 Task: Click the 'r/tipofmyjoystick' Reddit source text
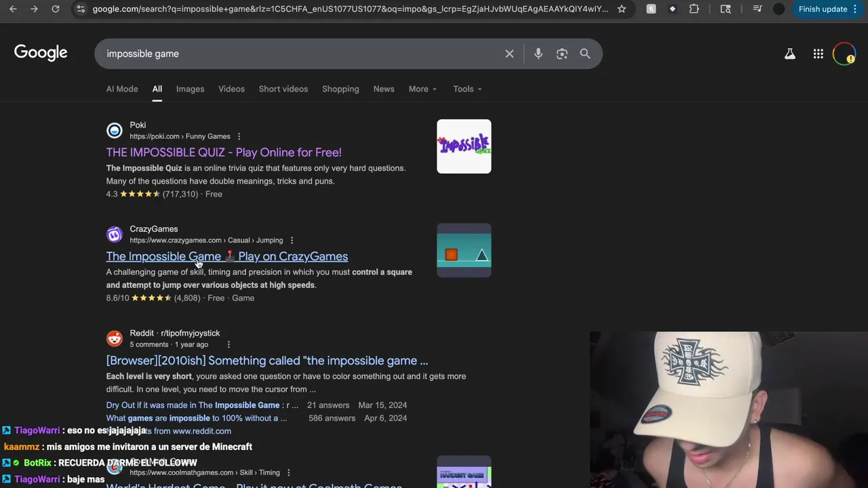coord(190,333)
